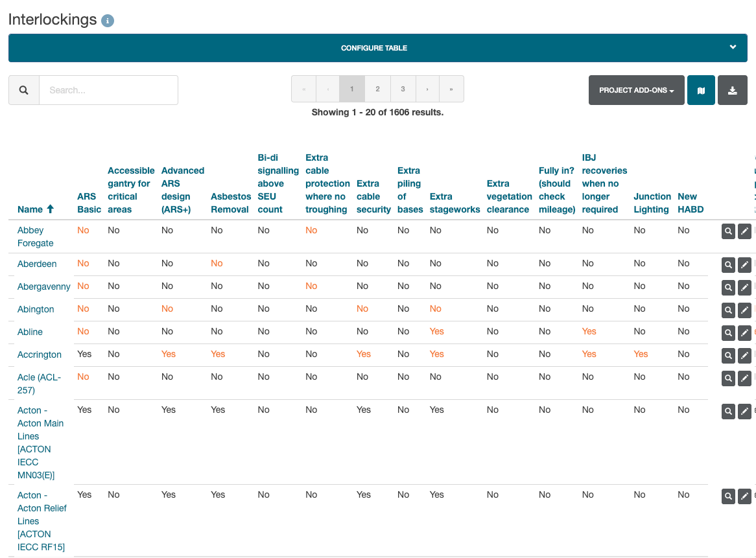Click the download export icon button

coord(733,90)
